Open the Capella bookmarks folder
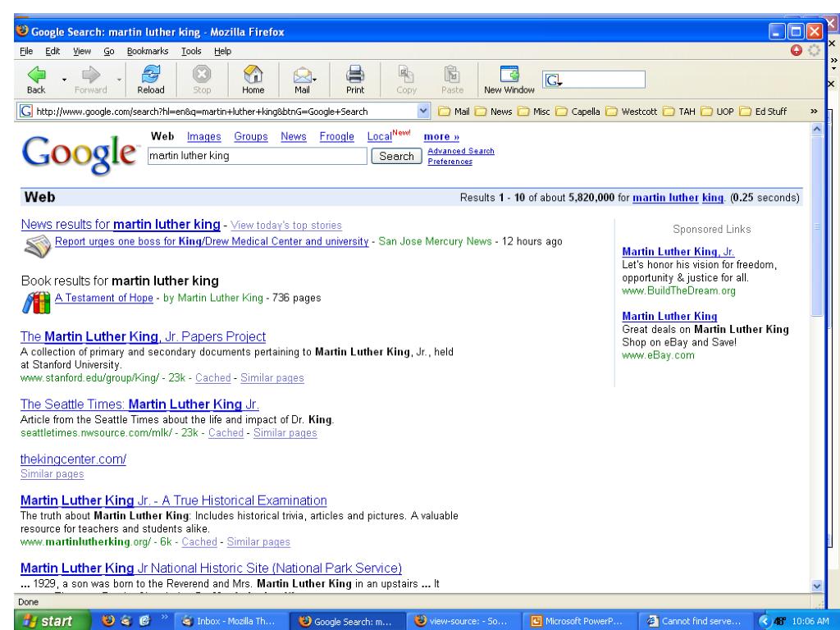840x630 pixels. tap(578, 112)
